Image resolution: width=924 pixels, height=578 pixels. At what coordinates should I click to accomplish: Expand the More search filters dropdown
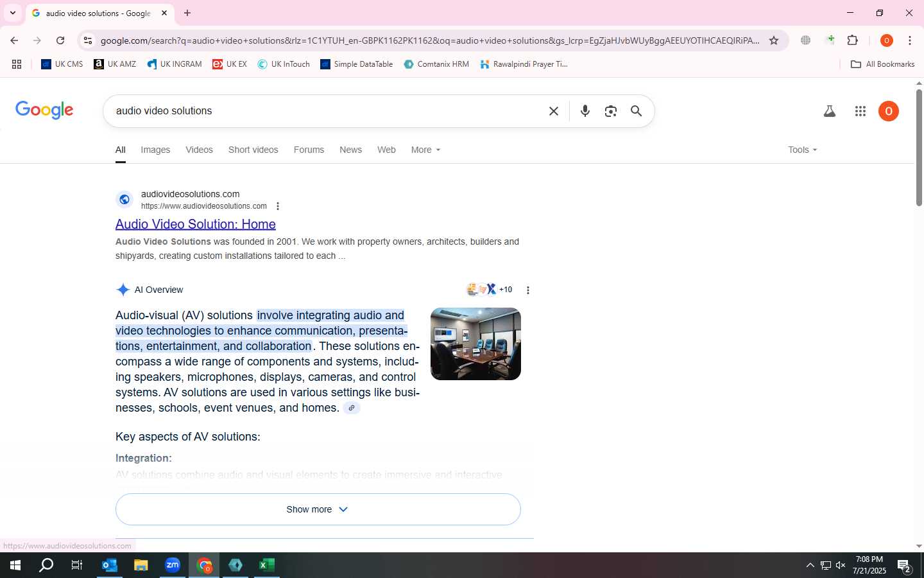[425, 150]
